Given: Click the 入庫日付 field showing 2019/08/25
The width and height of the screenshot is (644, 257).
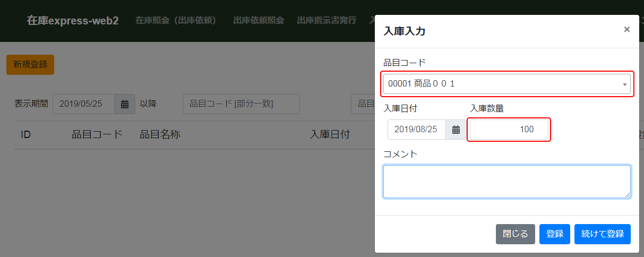Looking at the screenshot, I should (x=416, y=130).
